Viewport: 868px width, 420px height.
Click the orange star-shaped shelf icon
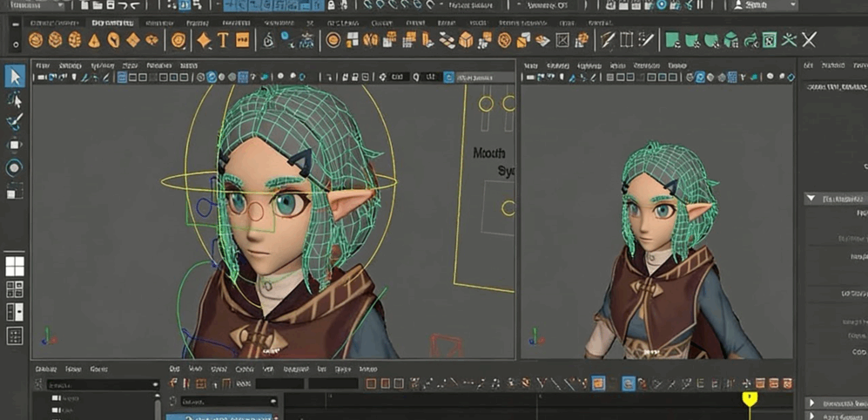coord(203,40)
